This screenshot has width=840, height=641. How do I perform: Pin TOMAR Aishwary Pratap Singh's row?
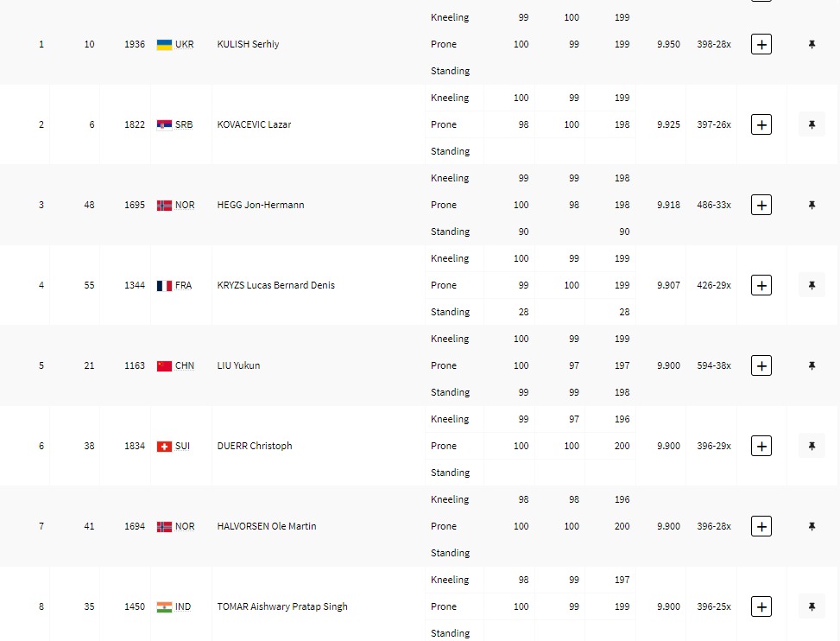click(812, 606)
